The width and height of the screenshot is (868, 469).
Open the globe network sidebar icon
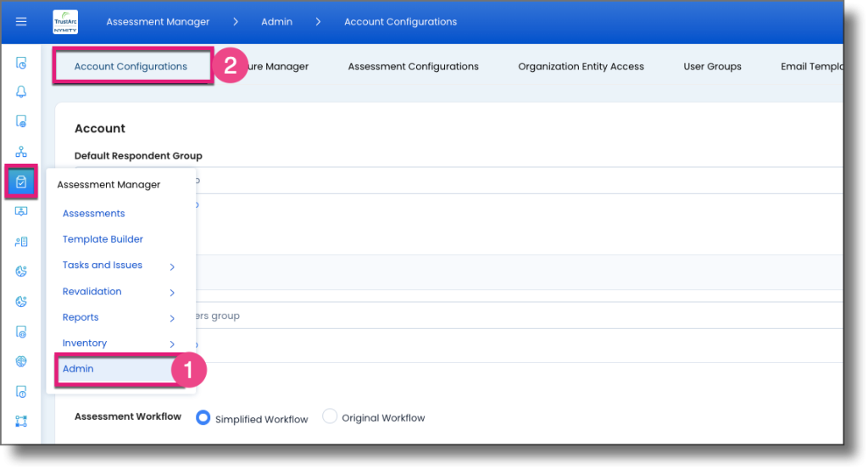pyautogui.click(x=21, y=361)
